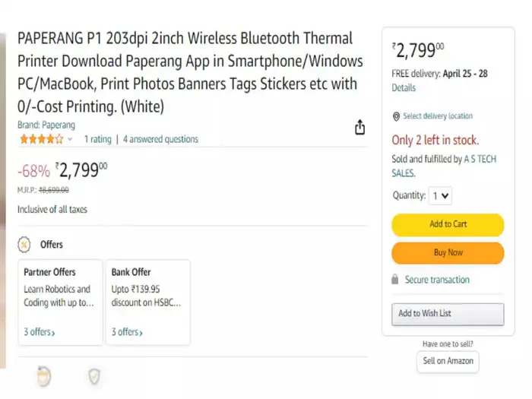This screenshot has height=399, width=532.
Task: Click the grey shield icon at bottom
Action: point(94,375)
